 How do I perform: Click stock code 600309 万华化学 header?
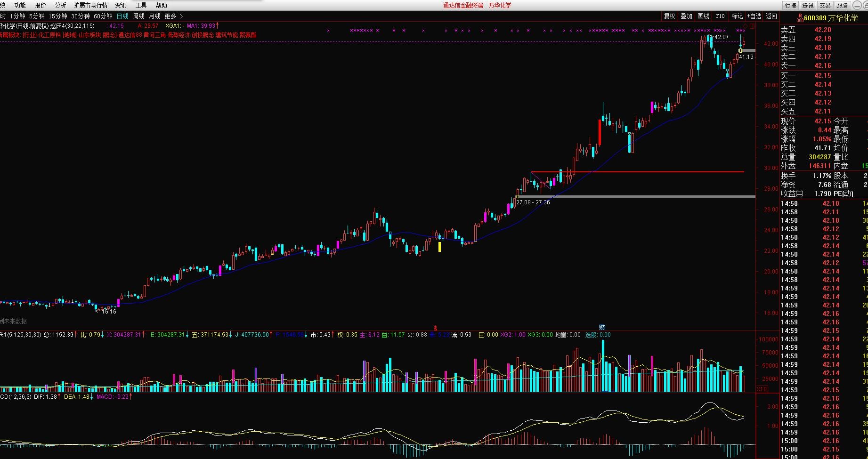tap(831, 18)
